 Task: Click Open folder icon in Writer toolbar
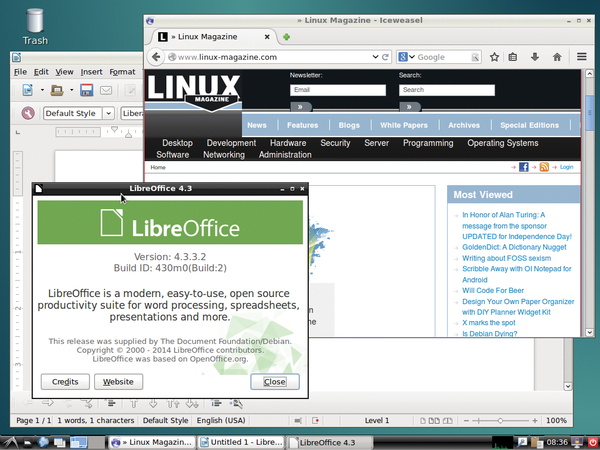click(x=57, y=90)
